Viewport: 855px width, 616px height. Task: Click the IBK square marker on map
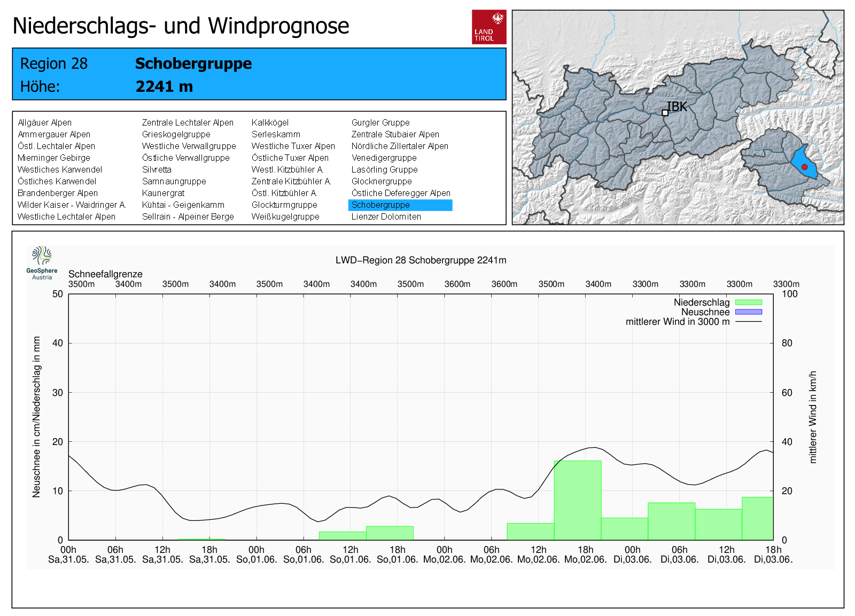[x=665, y=113]
